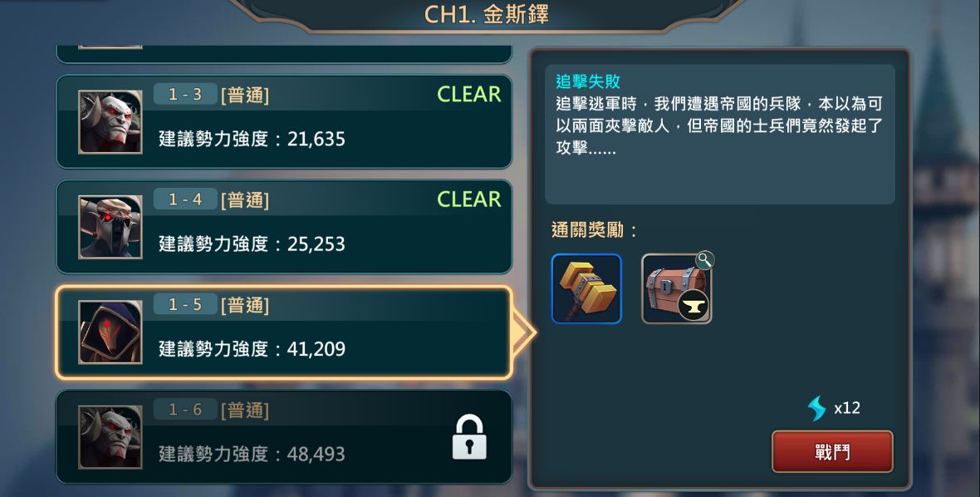This screenshot has width=980, height=497.
Task: Click the CH1. 金斯鐸 chapter title
Action: point(486,14)
